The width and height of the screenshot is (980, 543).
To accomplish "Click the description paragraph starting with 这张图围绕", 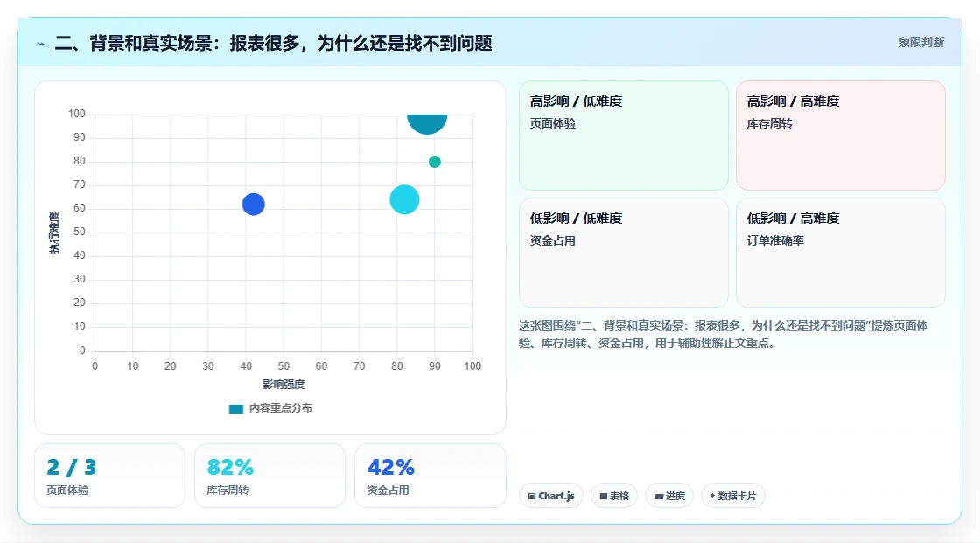I will tap(723, 334).
